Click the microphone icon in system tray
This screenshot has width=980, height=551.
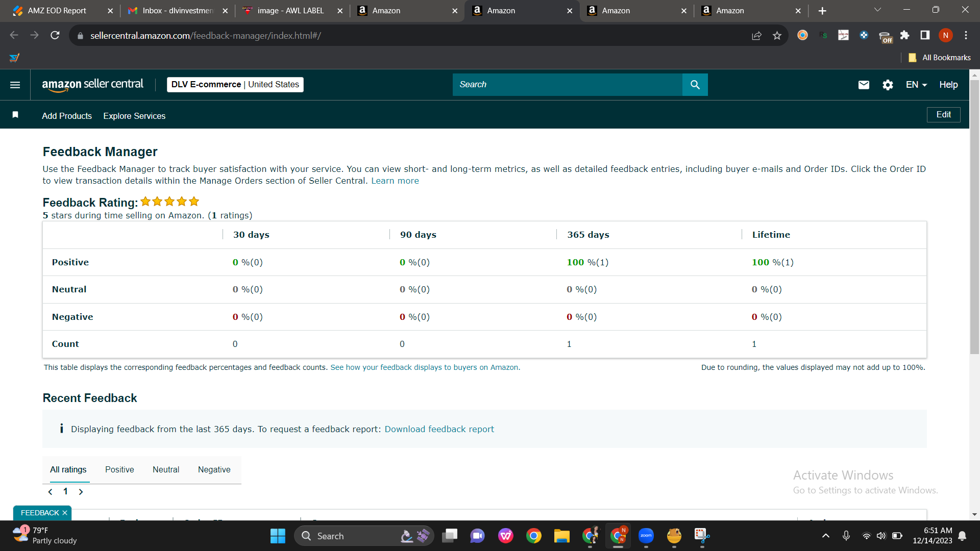click(x=846, y=536)
